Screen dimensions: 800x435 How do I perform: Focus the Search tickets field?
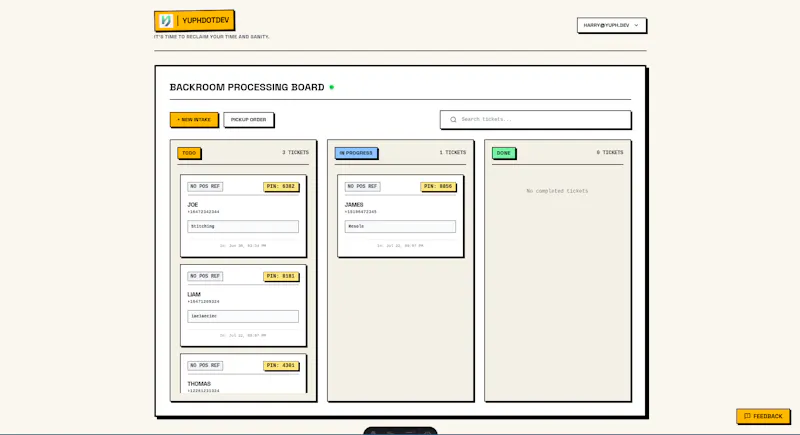pyautogui.click(x=535, y=119)
